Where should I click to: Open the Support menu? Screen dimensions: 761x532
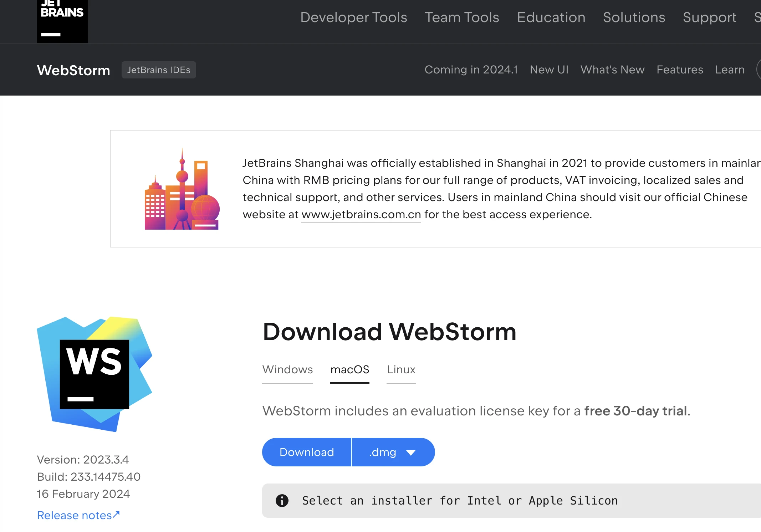point(710,17)
